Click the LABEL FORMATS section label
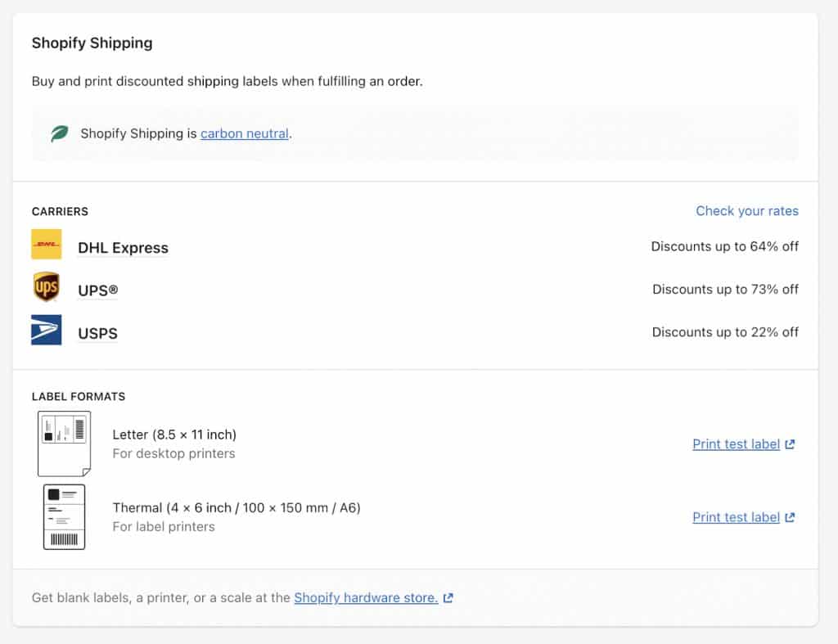 [x=78, y=396]
